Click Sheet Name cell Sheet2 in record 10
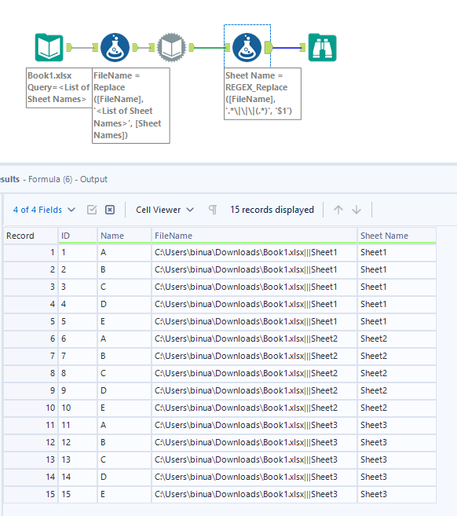The image size is (457, 516). click(397, 408)
